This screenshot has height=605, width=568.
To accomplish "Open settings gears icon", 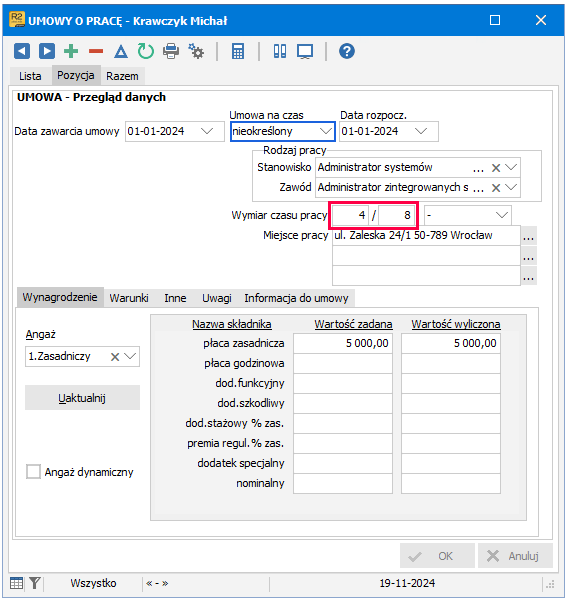I will 196,51.
